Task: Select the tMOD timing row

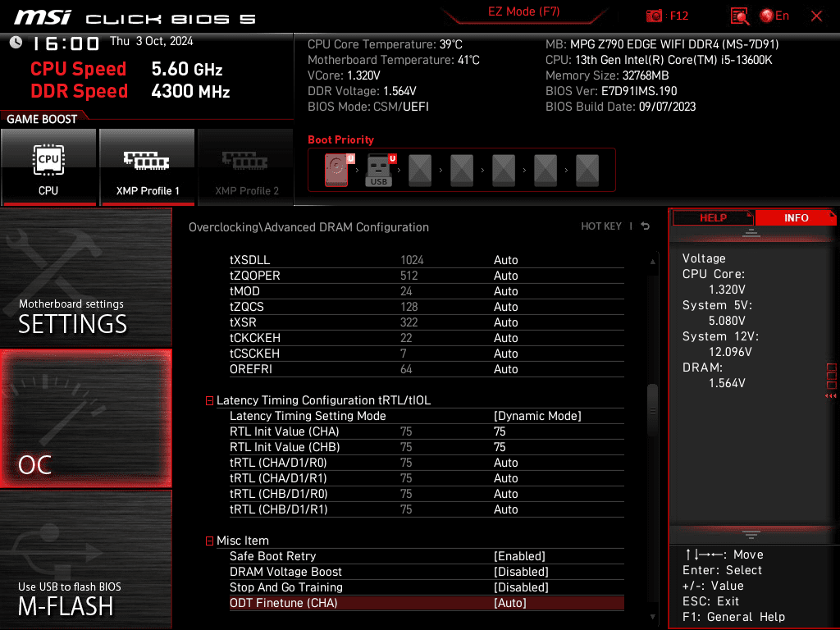Action: [x=427, y=291]
